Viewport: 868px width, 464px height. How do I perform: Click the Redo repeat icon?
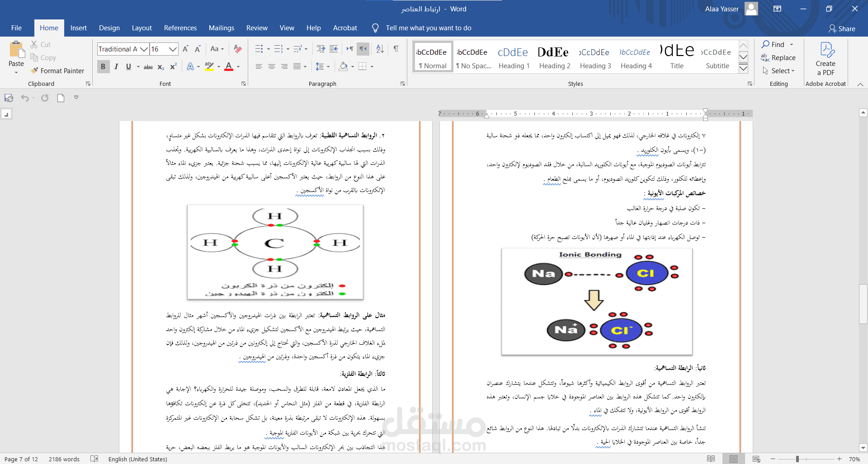click(x=45, y=98)
